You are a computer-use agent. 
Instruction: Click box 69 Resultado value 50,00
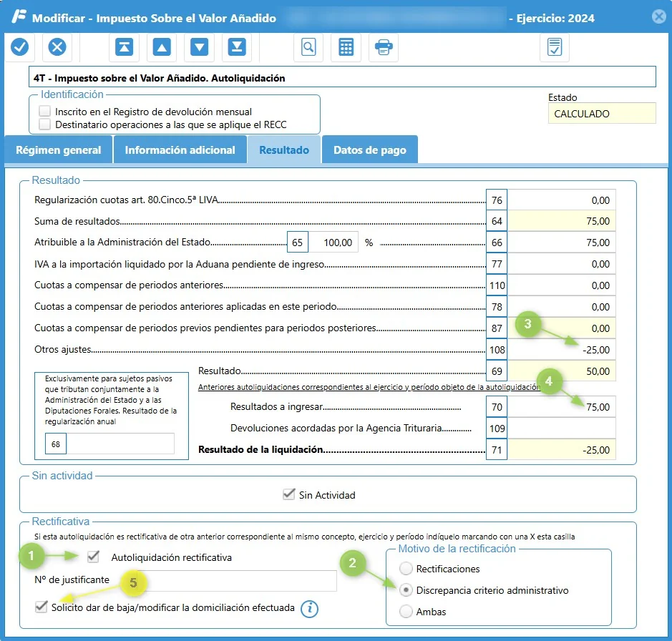click(561, 371)
